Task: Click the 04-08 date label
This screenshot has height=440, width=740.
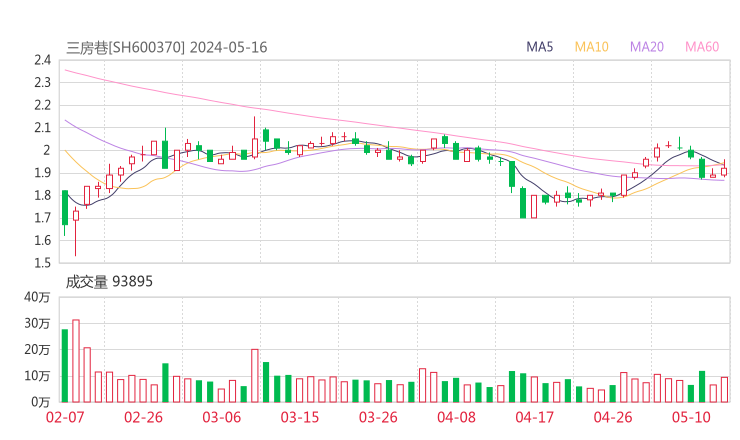Action: pyautogui.click(x=456, y=417)
